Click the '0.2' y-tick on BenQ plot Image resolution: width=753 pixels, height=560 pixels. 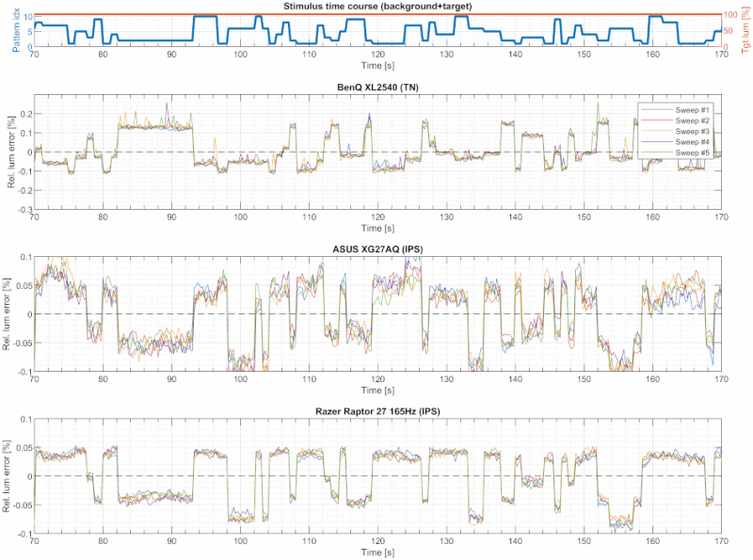pos(27,114)
